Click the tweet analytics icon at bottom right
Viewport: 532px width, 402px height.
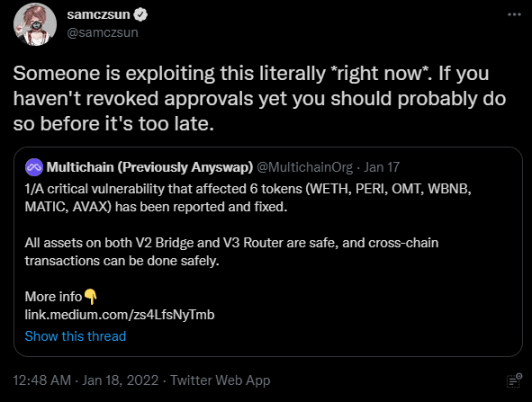coord(514,380)
